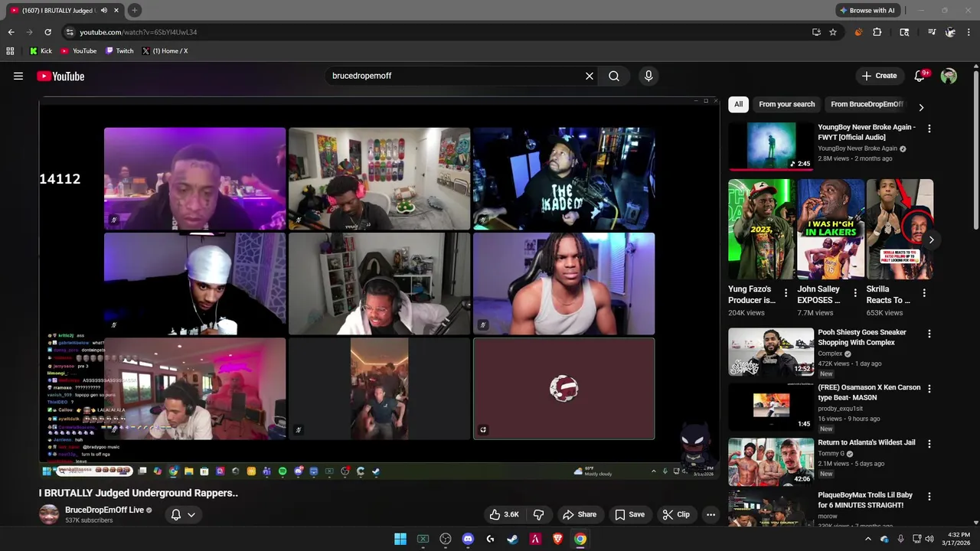Open the notification bell dropdown for BruceDropEmOff
Screen dimensions: 980x551
(183, 514)
